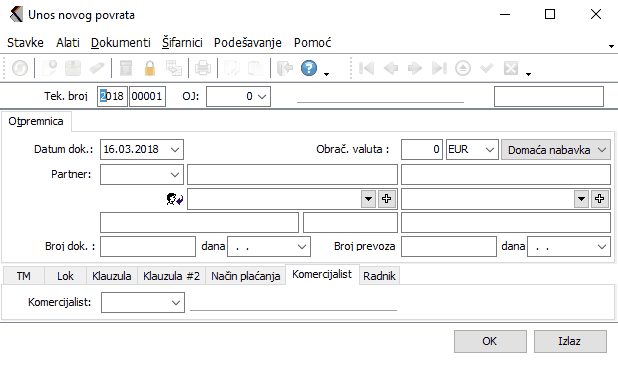The height and width of the screenshot is (369, 618).
Task: Click the calculator icon in the toolbar
Action: click(126, 68)
